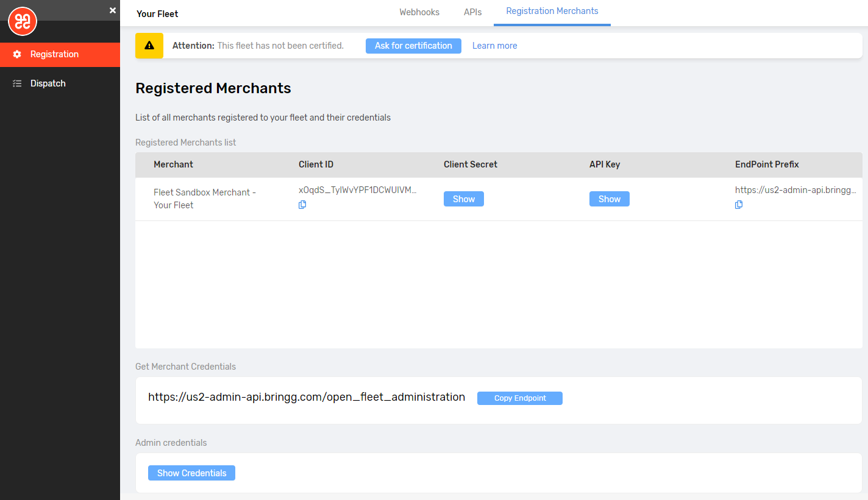Click the Dispatch list icon
This screenshot has width=868, height=500.
click(x=17, y=83)
